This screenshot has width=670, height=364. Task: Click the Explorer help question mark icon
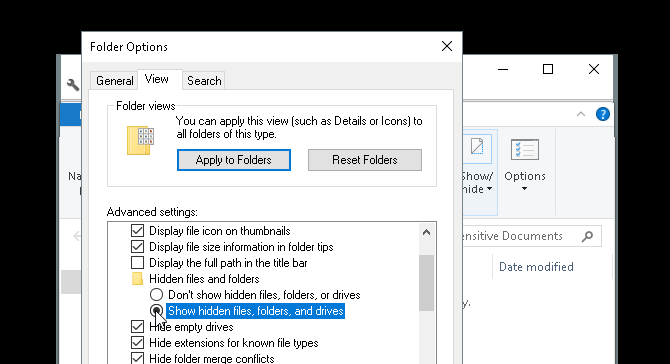(602, 114)
